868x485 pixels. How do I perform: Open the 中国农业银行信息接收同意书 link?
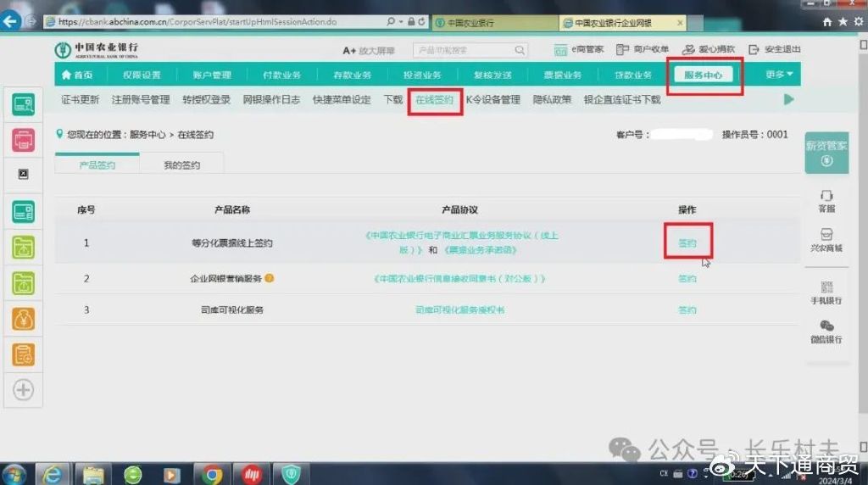pos(459,278)
